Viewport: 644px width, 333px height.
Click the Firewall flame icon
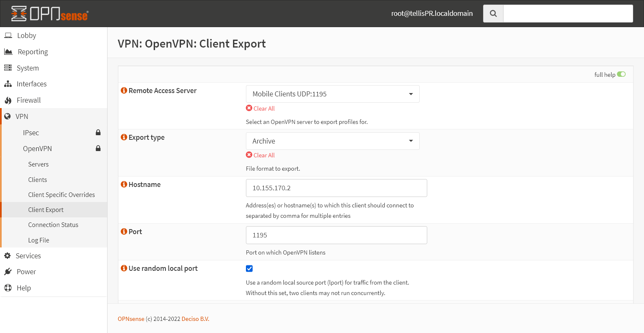point(8,100)
